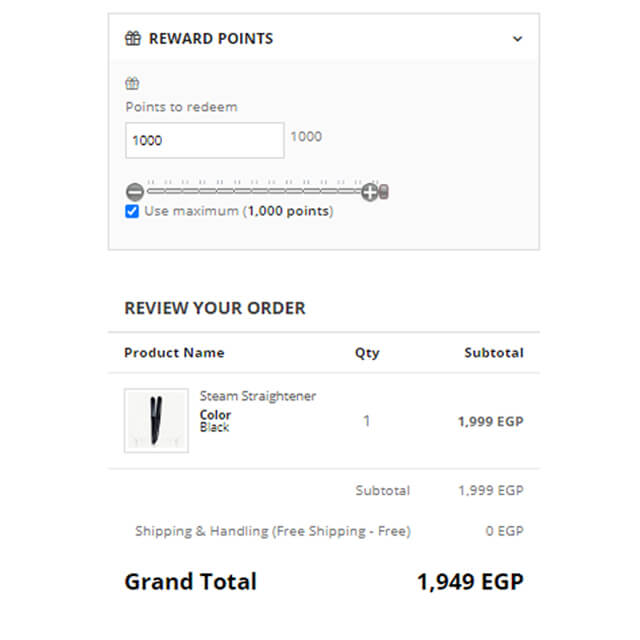The height and width of the screenshot is (640, 640).
Task: Click the minus icon on the points slider
Action: click(135, 192)
